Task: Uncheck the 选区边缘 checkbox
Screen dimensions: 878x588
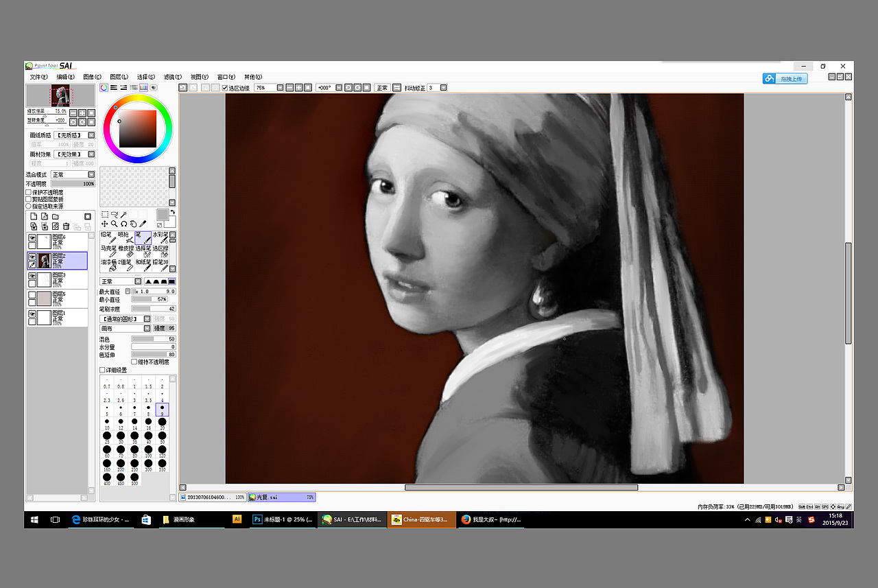Action: [x=226, y=88]
